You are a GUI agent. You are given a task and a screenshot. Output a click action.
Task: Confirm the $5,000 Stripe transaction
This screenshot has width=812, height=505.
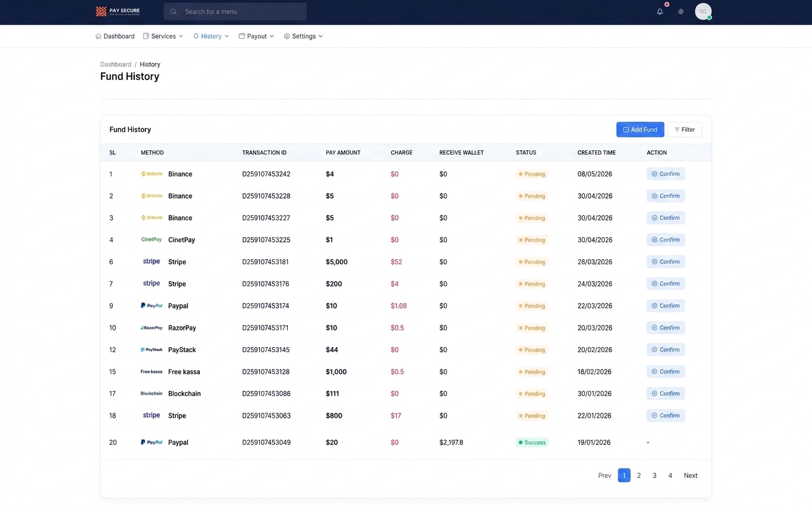(x=666, y=262)
